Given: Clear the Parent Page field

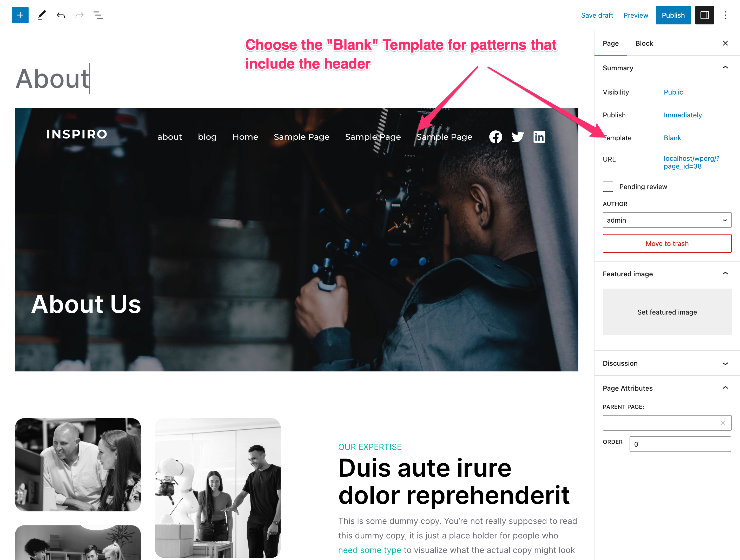Looking at the screenshot, I should 723,423.
